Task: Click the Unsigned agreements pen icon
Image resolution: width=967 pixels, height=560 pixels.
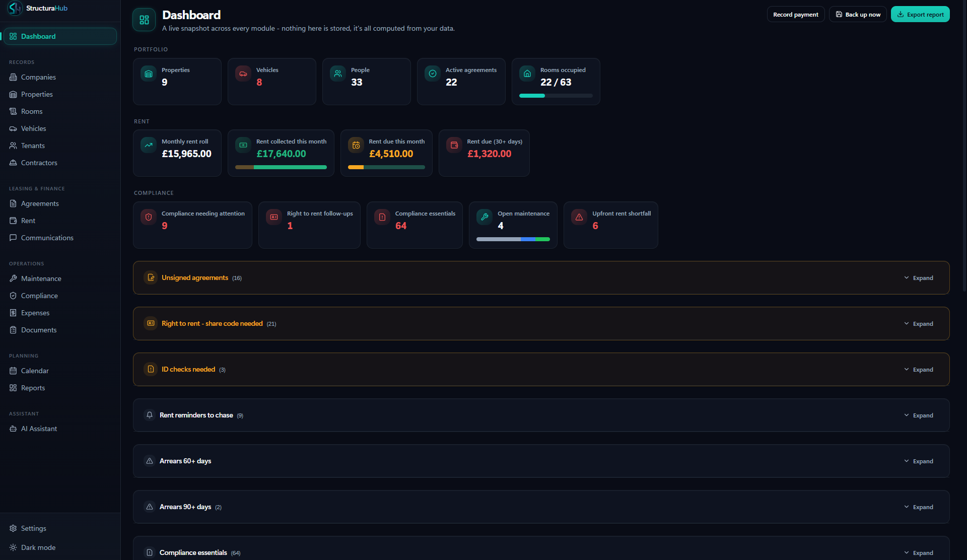Action: 151,278
